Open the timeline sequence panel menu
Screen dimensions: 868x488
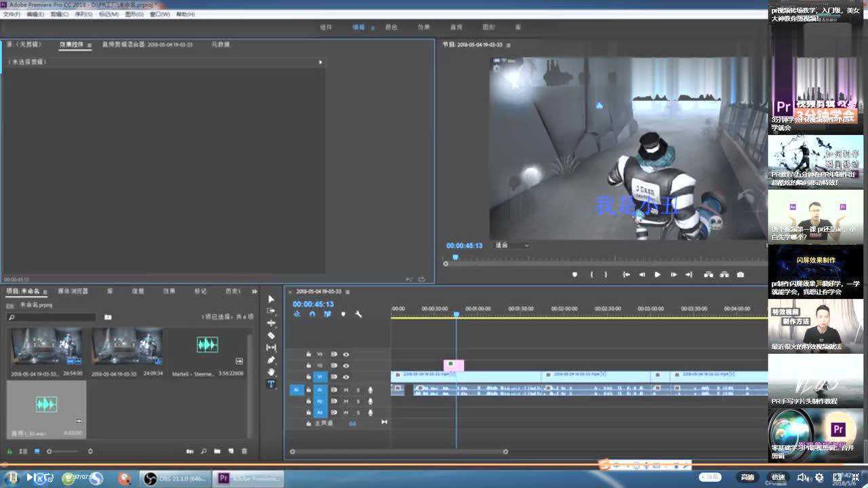coord(348,292)
